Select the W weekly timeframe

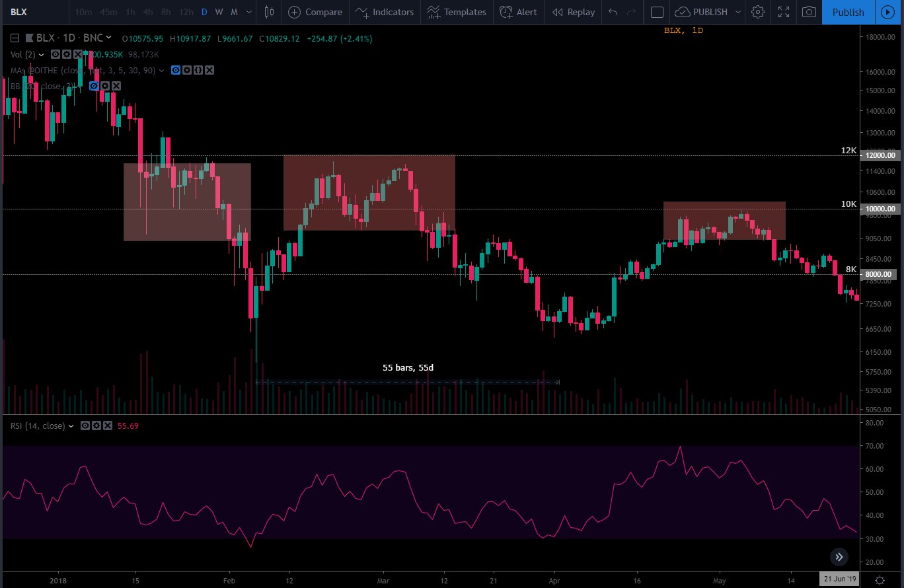pyautogui.click(x=219, y=12)
